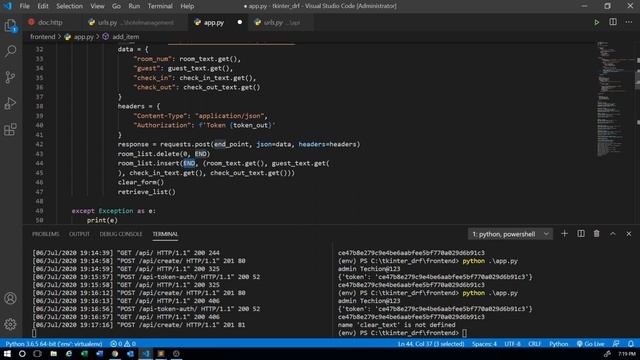640x360 pixels.
Task: Select the TERMINAL panel tab
Action: pyautogui.click(x=165, y=234)
